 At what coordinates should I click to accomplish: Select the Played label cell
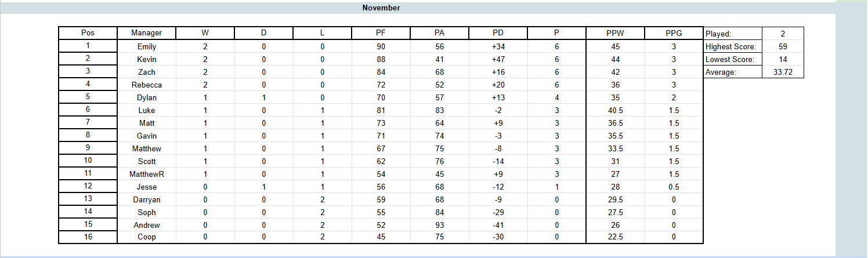(x=732, y=34)
